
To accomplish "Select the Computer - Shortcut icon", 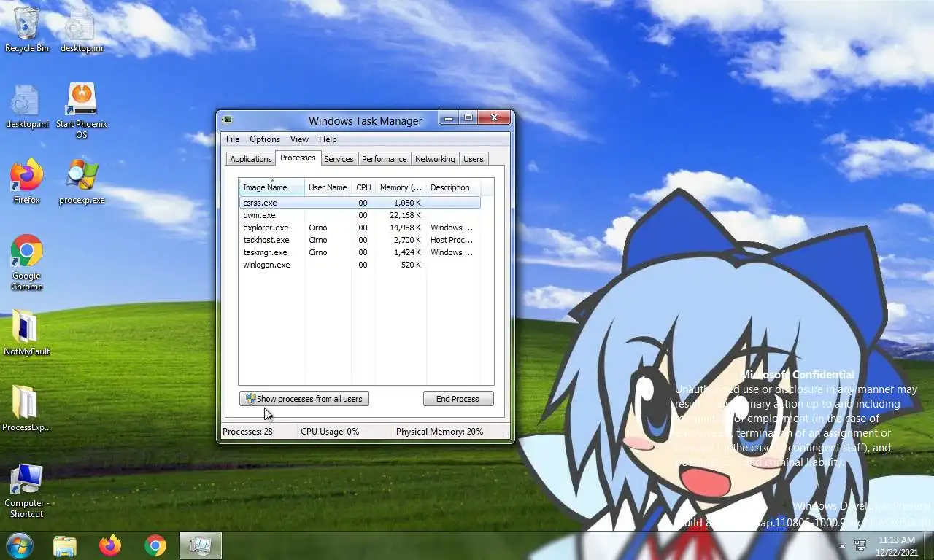I will click(27, 491).
